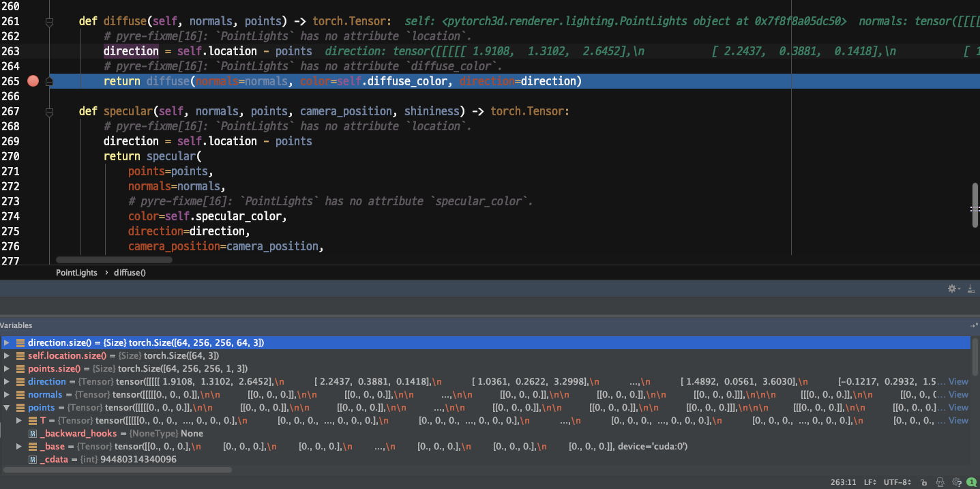
Task: Click the Variables panel title
Action: click(x=16, y=326)
